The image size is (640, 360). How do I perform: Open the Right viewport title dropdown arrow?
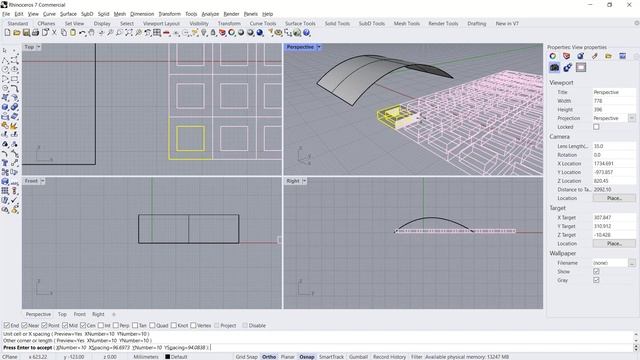coord(304,181)
